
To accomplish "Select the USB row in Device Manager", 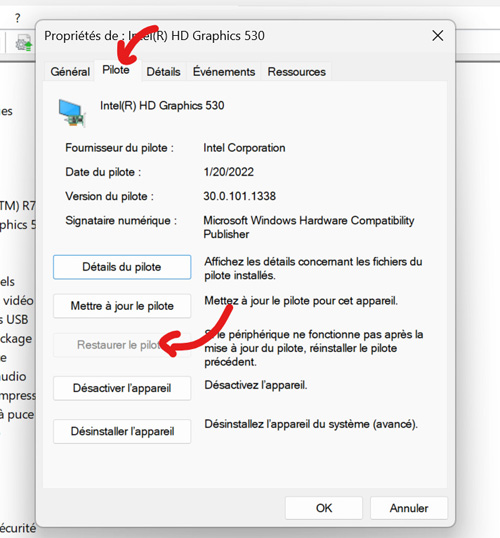I will (14, 319).
